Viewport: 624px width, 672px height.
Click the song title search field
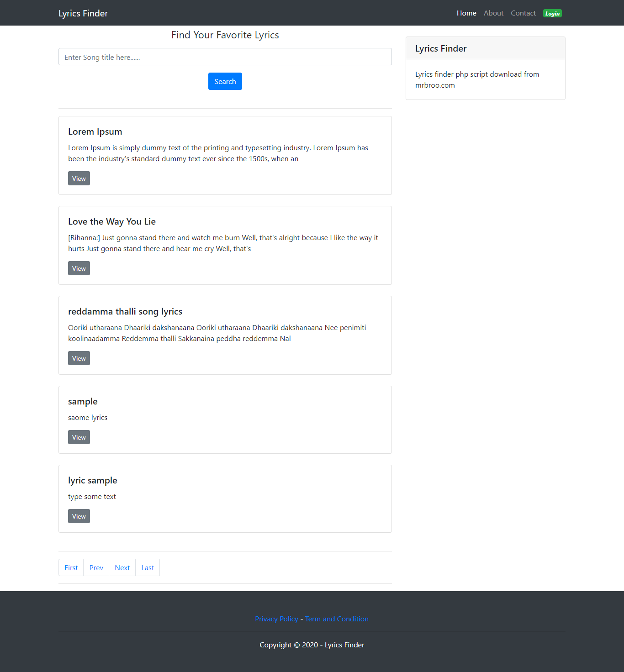[225, 57]
